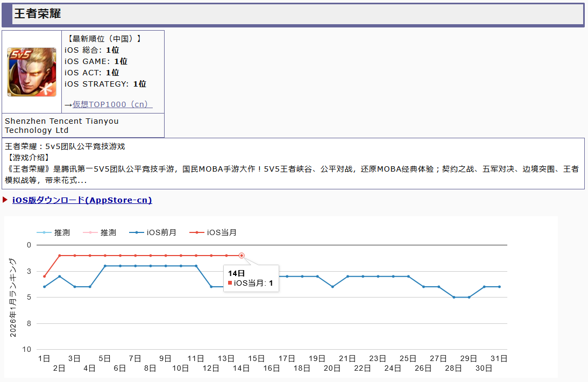Click the 【最新順位（中国）】 header text

(x=104, y=39)
